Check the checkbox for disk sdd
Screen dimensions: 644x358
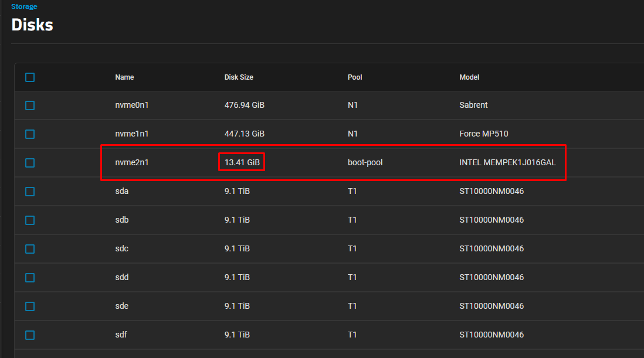tap(30, 277)
